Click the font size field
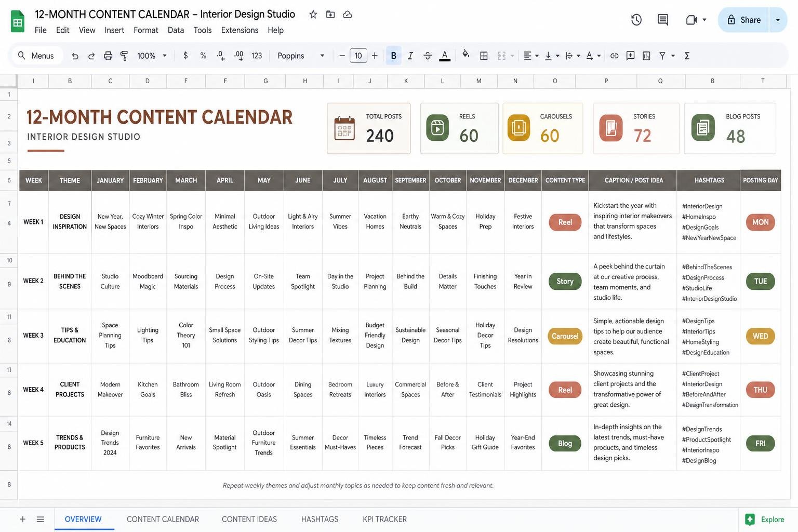Screen dimensions: 798x532 click(358, 56)
